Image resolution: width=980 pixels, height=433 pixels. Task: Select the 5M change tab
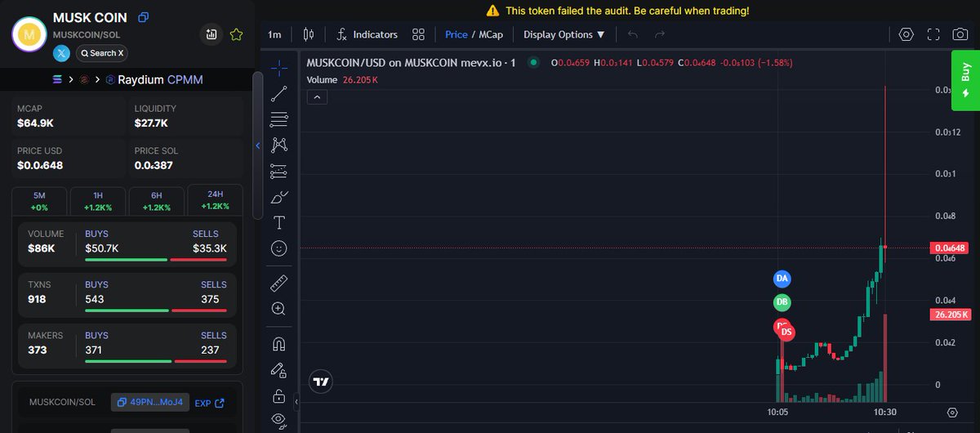click(40, 201)
